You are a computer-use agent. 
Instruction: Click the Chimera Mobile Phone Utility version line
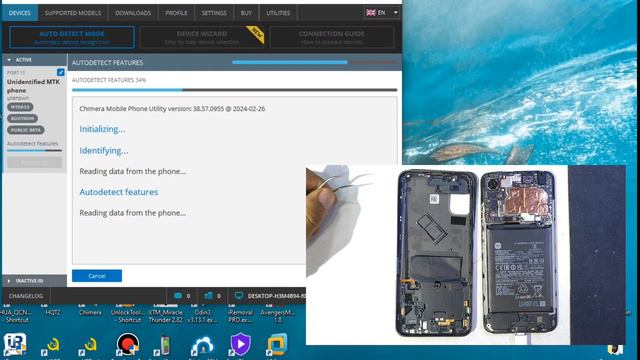172,109
